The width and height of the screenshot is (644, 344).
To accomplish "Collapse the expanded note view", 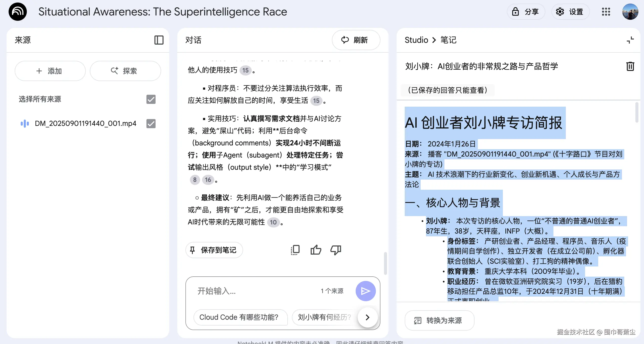I will coord(630,40).
